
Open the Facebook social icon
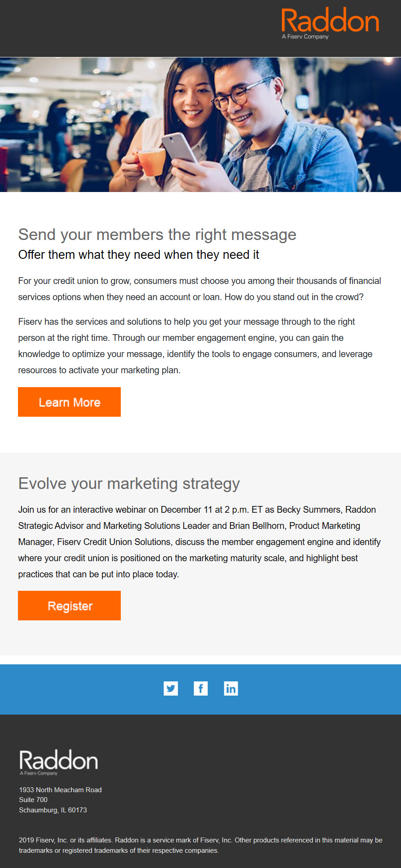pos(201,689)
